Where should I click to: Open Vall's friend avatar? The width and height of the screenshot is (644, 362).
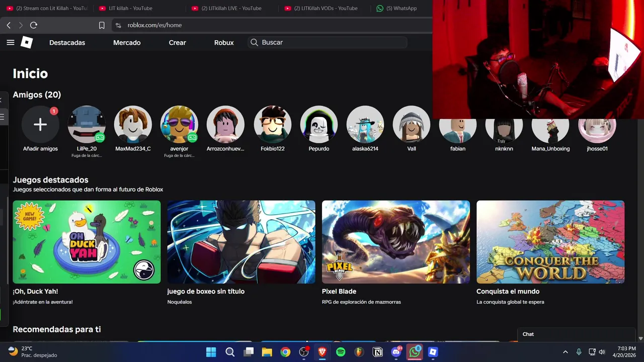tap(412, 124)
